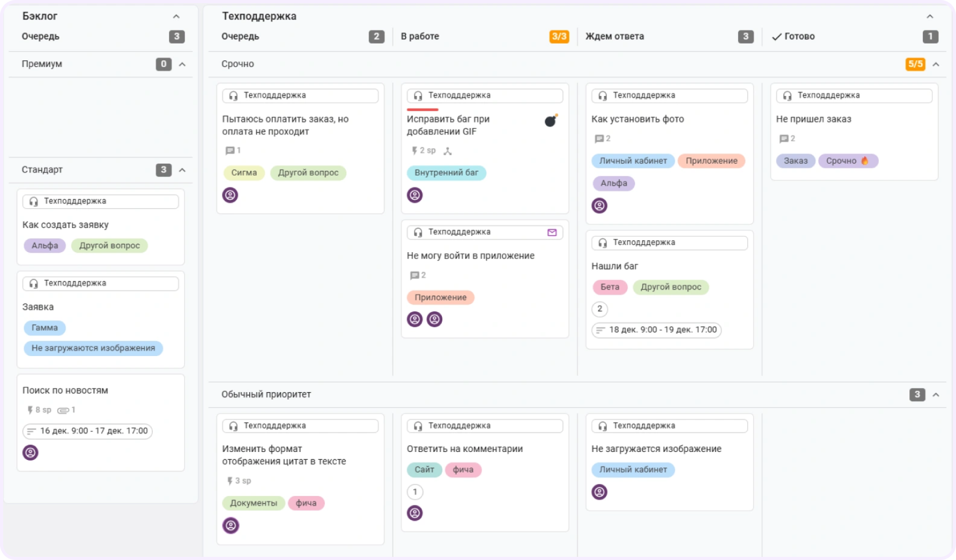
Task: Click the Срочно fire tag
Action: pyautogui.click(x=848, y=160)
